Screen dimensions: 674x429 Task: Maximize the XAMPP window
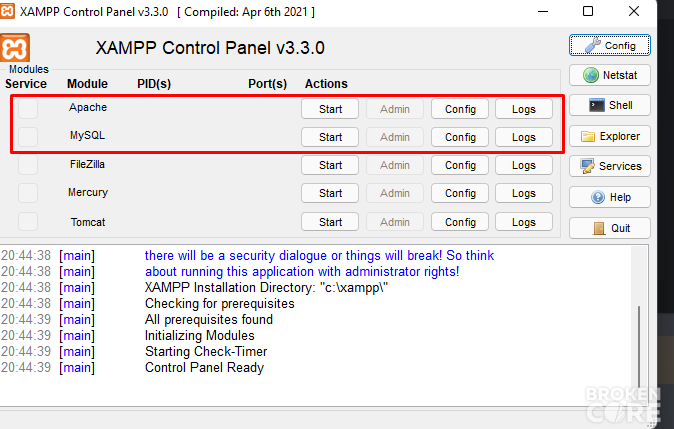(588, 11)
